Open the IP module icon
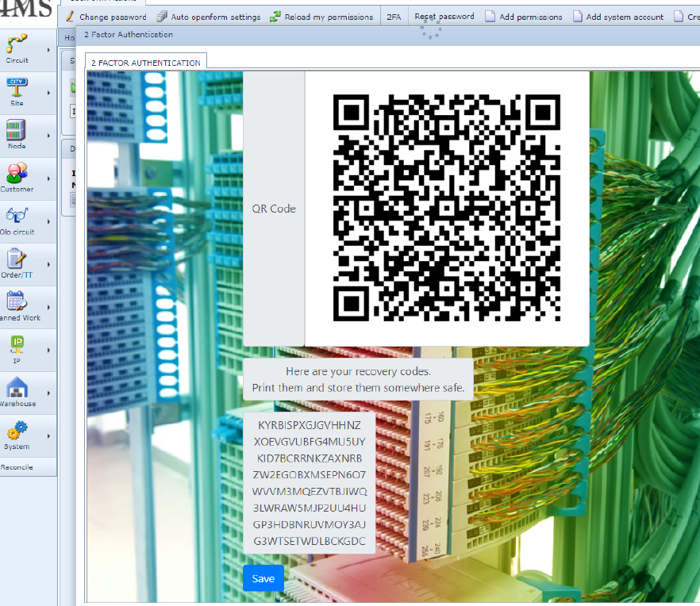700x606 pixels. [17, 344]
